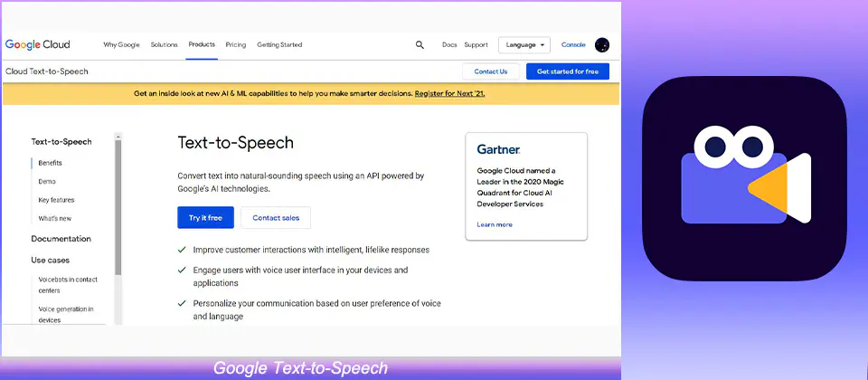
Task: Open Learn more in Gartner card
Action: (x=495, y=224)
